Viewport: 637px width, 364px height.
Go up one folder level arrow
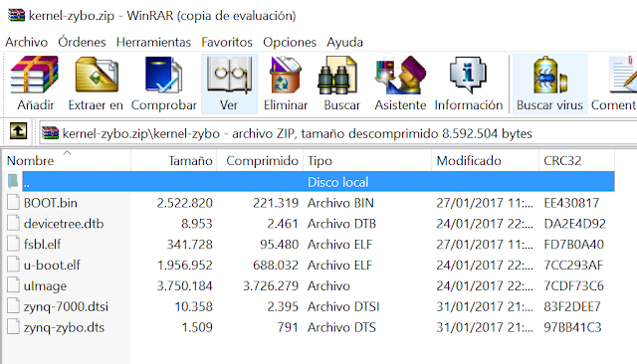18,131
